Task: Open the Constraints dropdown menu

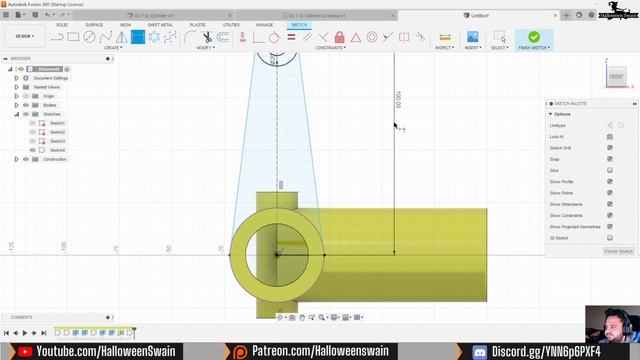Action: tap(331, 48)
